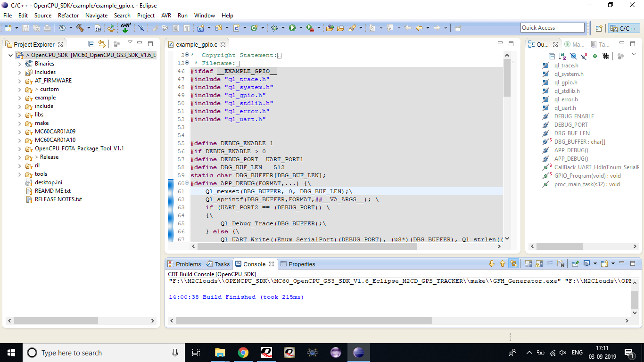Collapse the OpenCPU_SDK project node
Viewport: 644px width, 362px height.
pos(10,55)
